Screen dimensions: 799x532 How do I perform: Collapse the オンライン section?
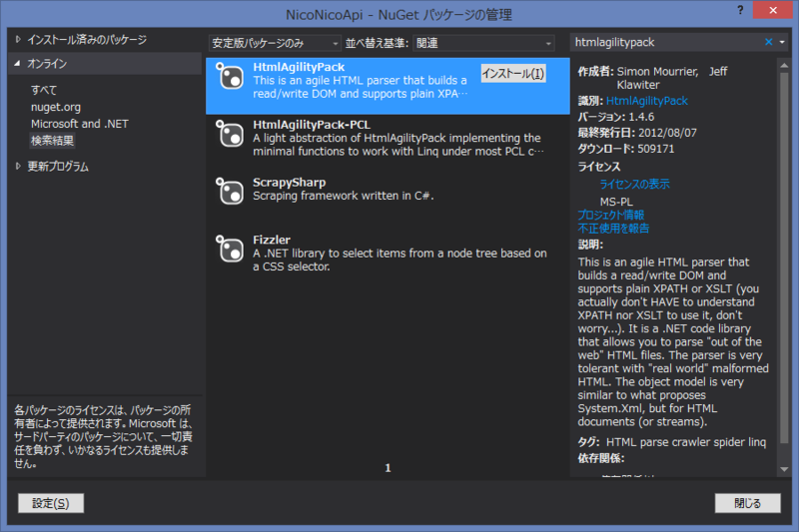click(18, 64)
